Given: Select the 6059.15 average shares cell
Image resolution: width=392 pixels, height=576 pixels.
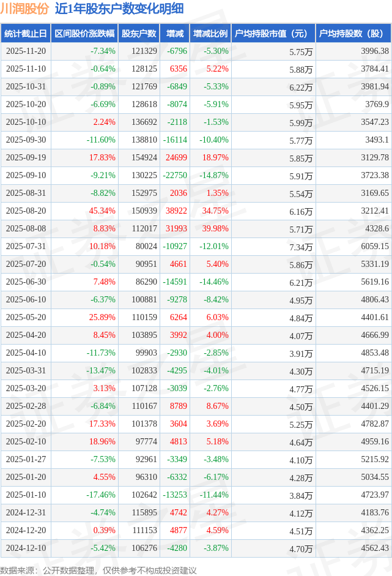Looking at the screenshot, I should pos(375,247).
